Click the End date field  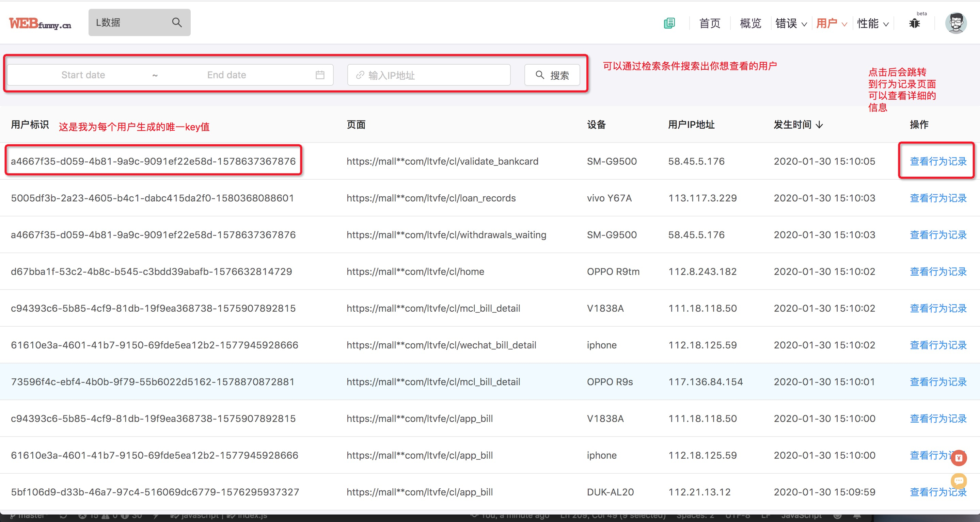[226, 75]
